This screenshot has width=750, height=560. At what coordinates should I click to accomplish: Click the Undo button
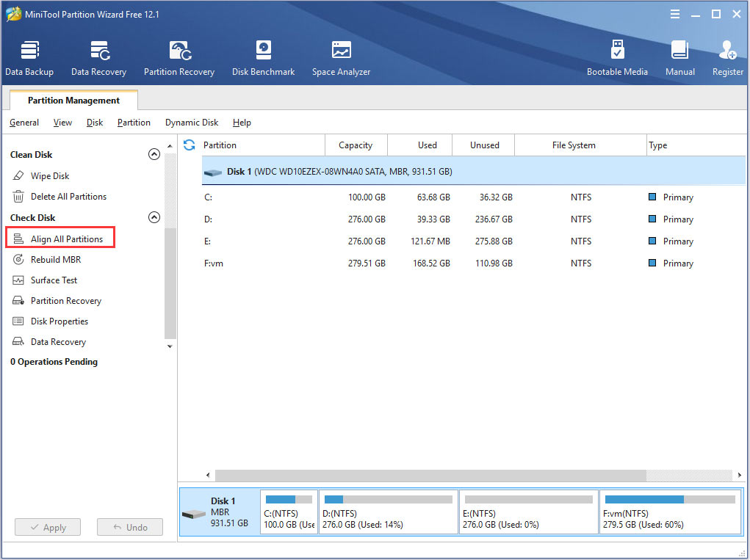[x=130, y=527]
